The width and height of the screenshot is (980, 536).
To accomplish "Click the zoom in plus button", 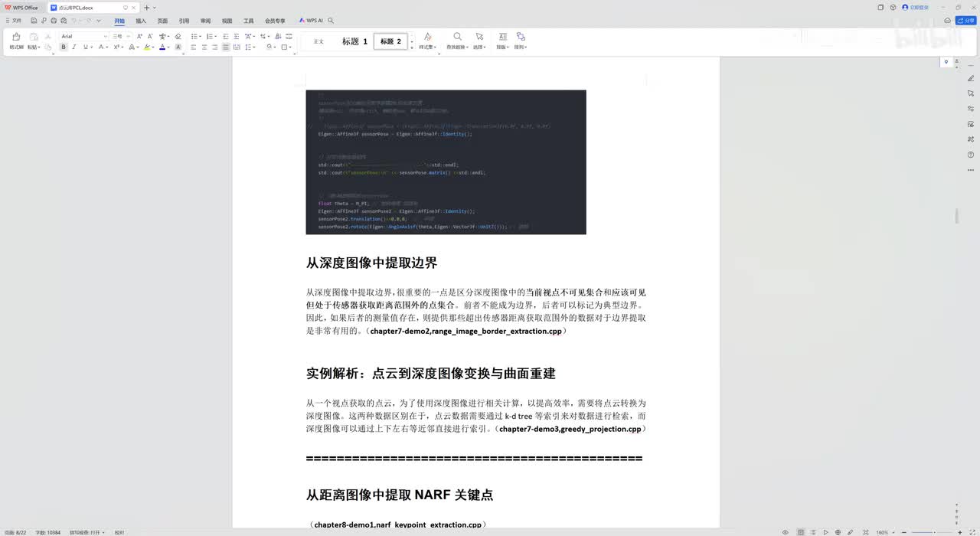I will (x=961, y=532).
